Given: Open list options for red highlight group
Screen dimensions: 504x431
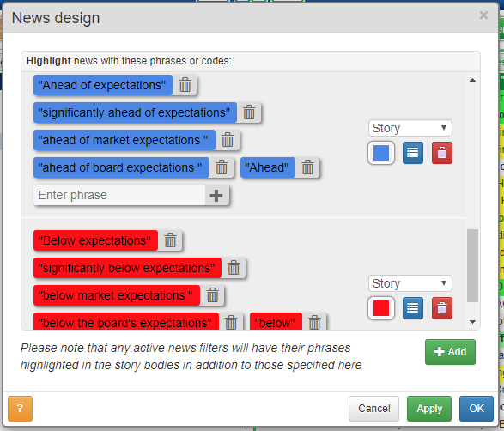Looking at the screenshot, I should tap(413, 308).
